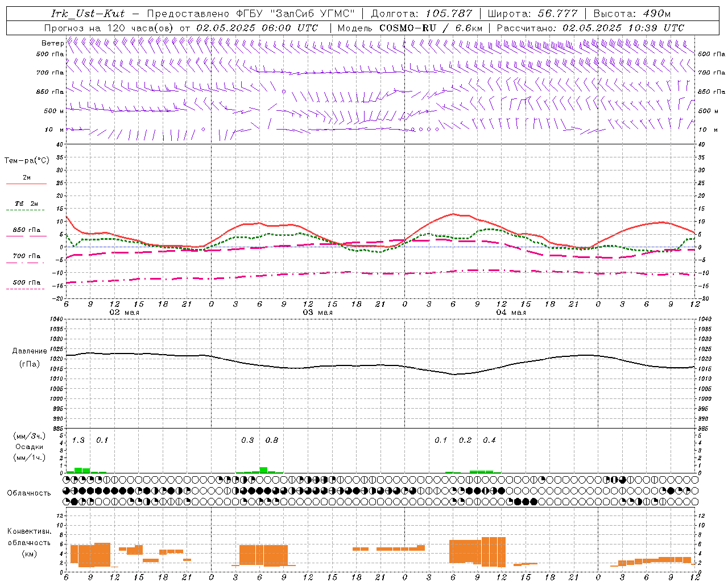Click the 0.2 precipitation amount value
This screenshot has height=582, width=728.
[465, 440]
